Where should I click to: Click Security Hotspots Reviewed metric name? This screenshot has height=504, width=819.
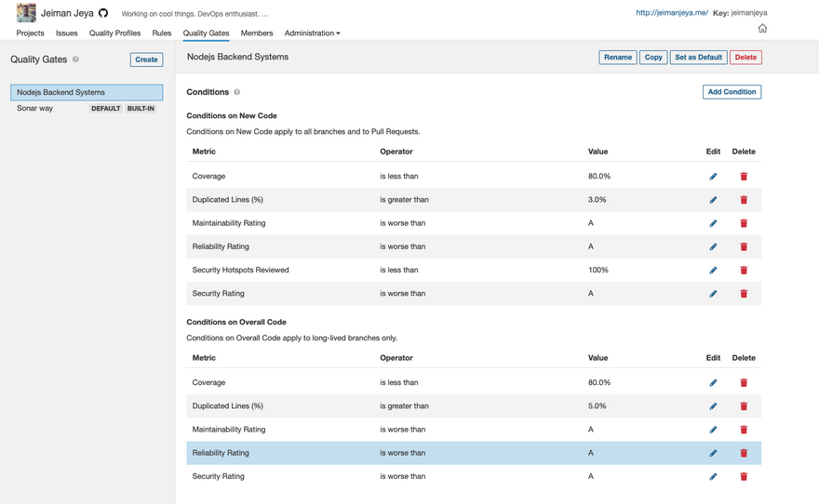[240, 270]
